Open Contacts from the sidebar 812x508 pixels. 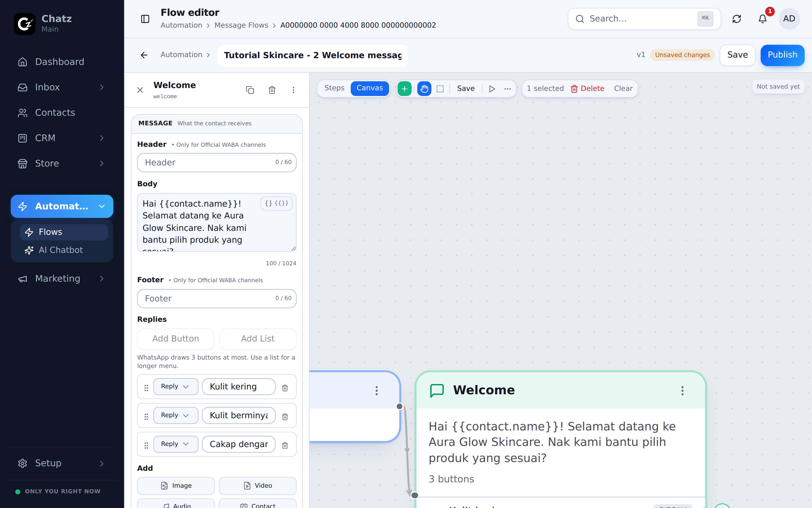tap(62, 113)
